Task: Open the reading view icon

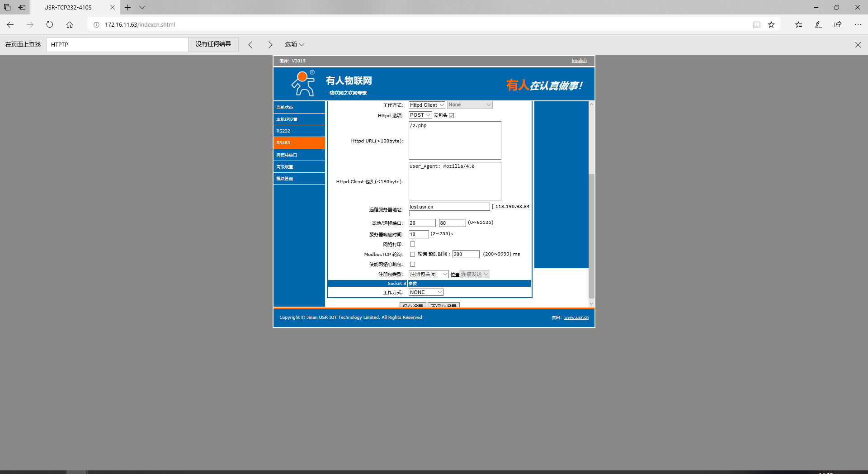Action: click(756, 24)
